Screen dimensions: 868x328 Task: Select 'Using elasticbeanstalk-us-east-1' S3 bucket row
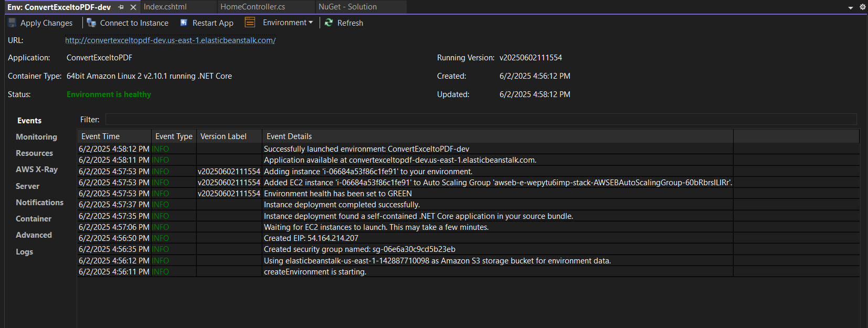tap(468, 261)
